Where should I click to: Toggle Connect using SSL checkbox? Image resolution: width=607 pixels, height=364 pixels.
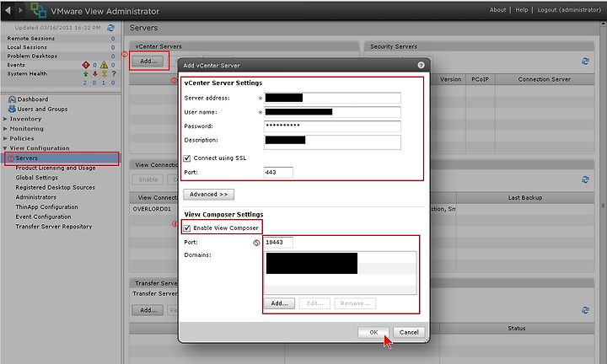click(x=187, y=158)
